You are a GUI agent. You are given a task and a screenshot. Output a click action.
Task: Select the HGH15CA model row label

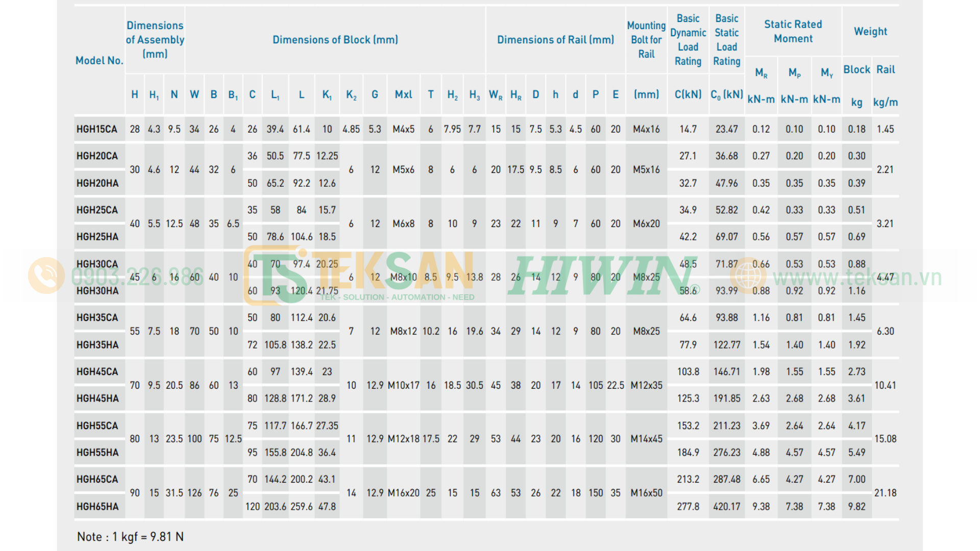(97, 129)
